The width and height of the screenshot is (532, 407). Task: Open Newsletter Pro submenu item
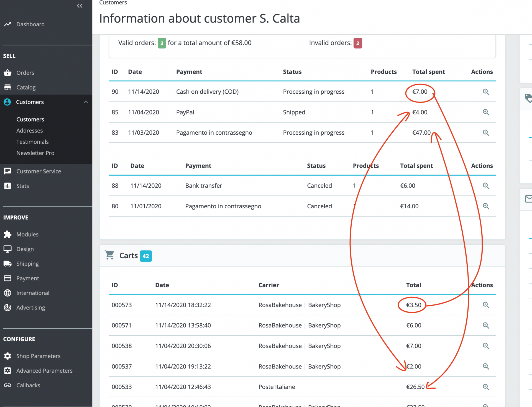[35, 153]
